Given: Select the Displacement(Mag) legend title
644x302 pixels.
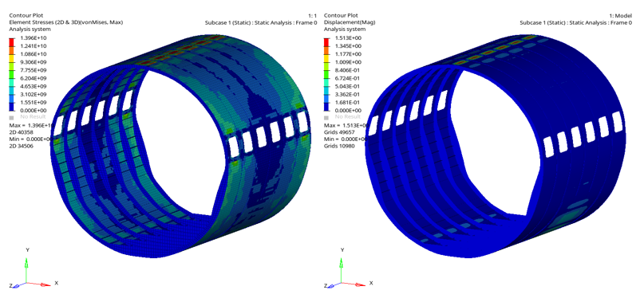Looking at the screenshot, I should pos(350,22).
